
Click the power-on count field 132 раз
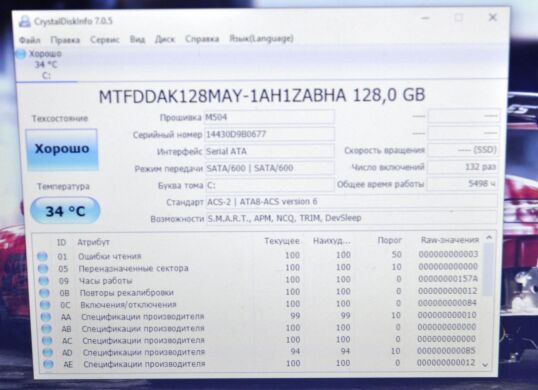[x=463, y=167]
